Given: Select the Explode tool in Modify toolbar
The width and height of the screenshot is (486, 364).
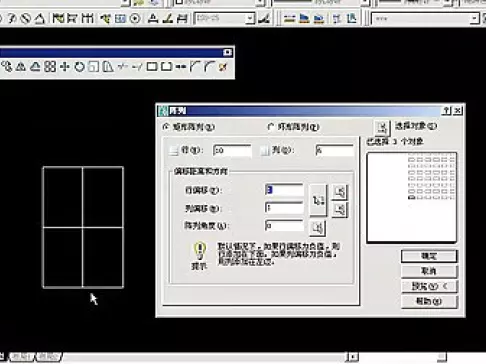Looking at the screenshot, I should tap(223, 67).
